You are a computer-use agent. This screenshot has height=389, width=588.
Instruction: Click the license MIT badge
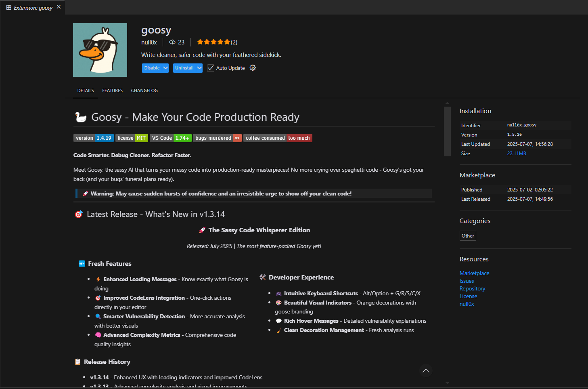click(x=132, y=138)
